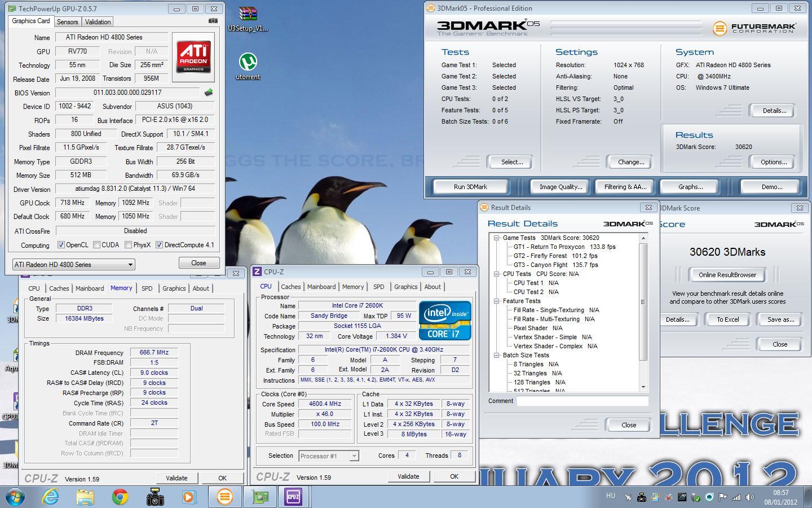Click the Result Details scrollbar down arrow
Image resolution: width=812 pixels, height=508 pixels.
click(x=644, y=387)
